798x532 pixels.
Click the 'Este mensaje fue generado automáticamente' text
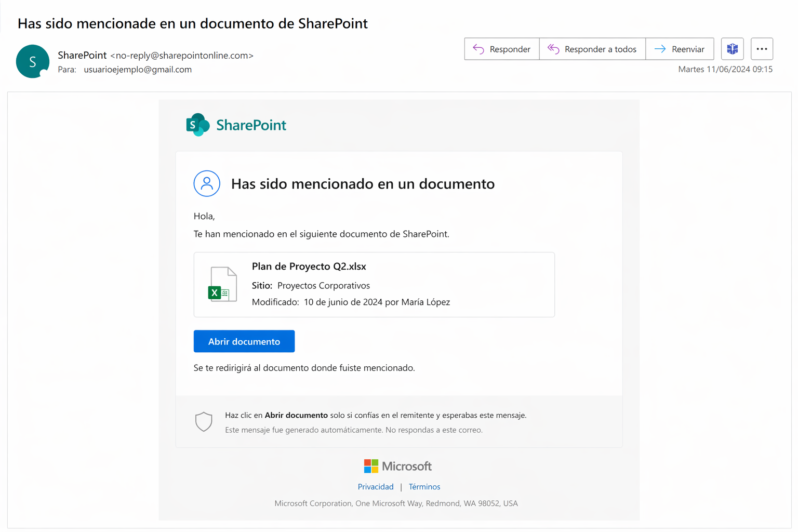pyautogui.click(x=354, y=430)
